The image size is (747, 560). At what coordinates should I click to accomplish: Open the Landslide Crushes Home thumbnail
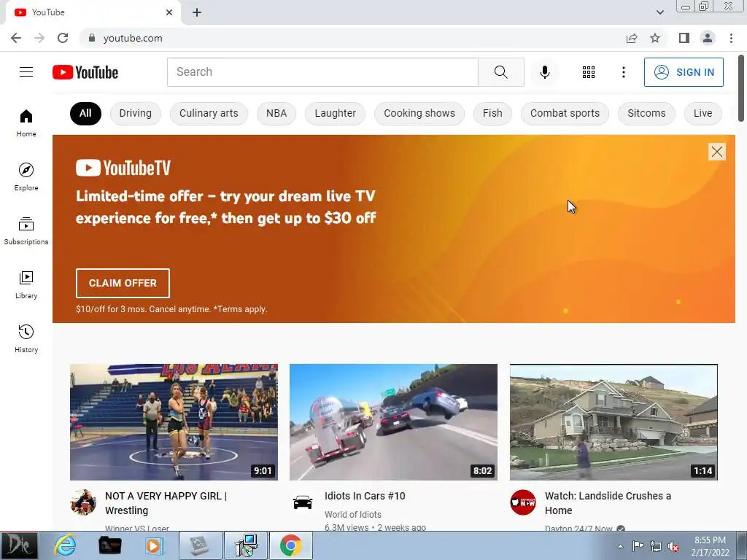(x=614, y=422)
